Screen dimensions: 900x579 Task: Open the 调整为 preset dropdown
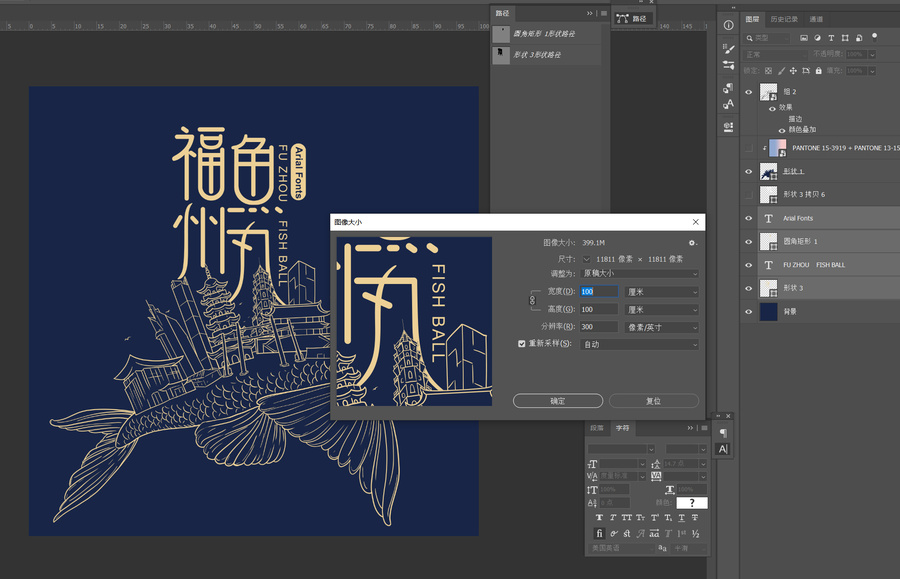(639, 274)
